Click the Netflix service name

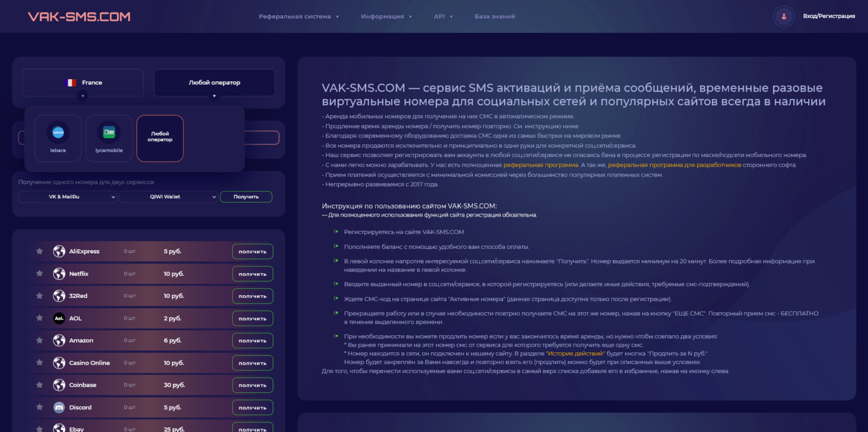coord(79,274)
